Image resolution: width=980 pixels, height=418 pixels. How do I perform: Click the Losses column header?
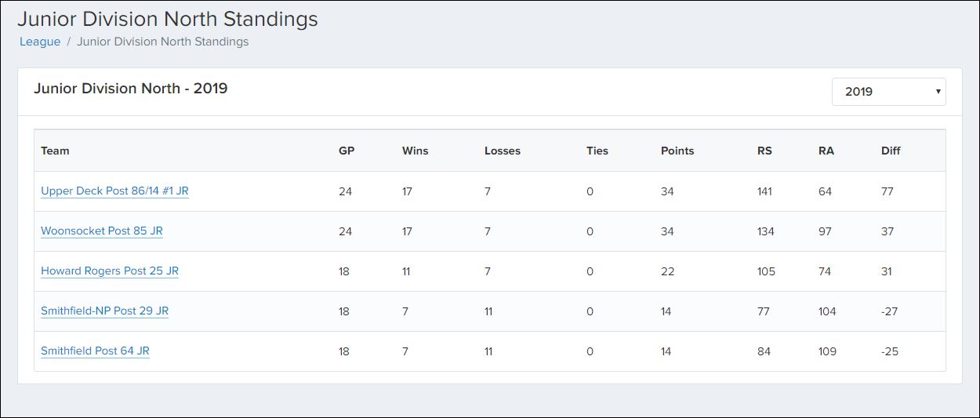[503, 151]
